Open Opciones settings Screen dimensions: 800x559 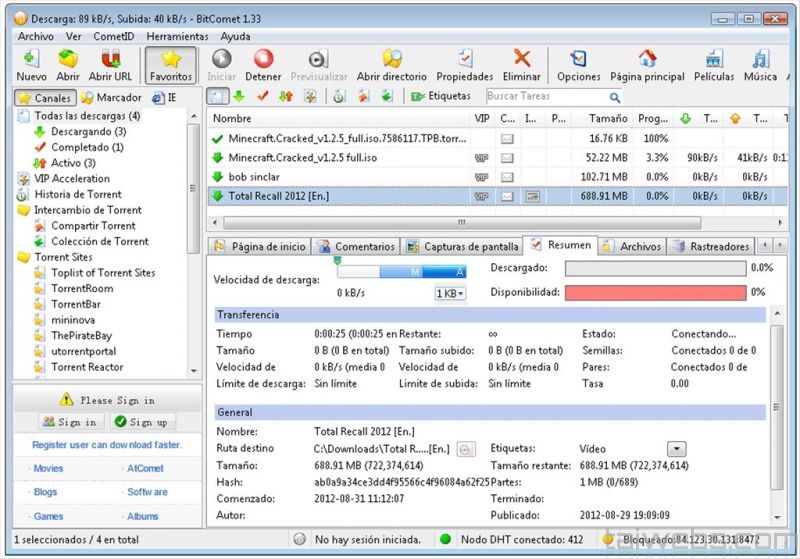pyautogui.click(x=578, y=64)
